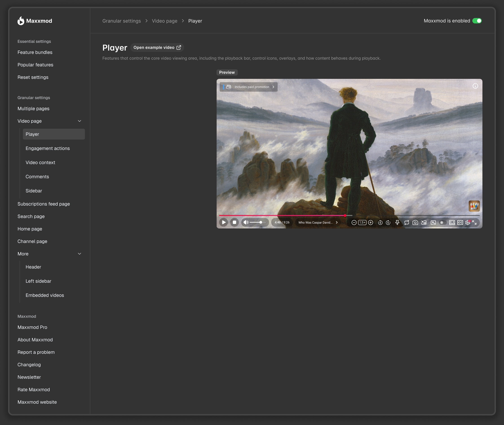Click Granular settings in the breadcrumb

[x=122, y=21]
